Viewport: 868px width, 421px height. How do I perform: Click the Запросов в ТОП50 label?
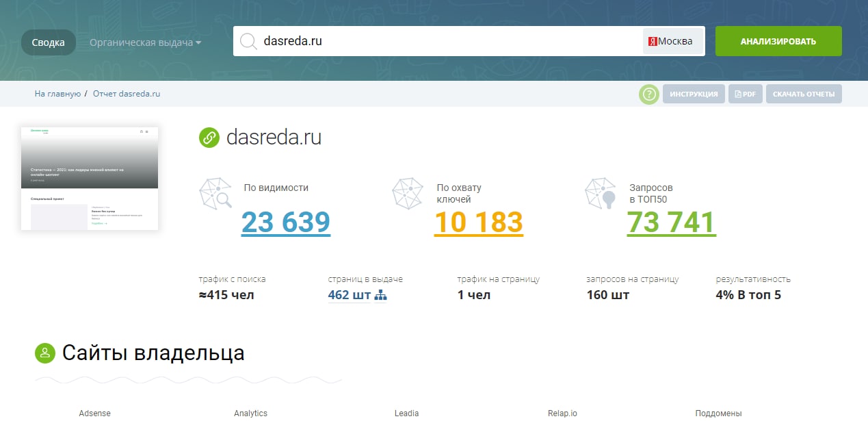pos(651,193)
